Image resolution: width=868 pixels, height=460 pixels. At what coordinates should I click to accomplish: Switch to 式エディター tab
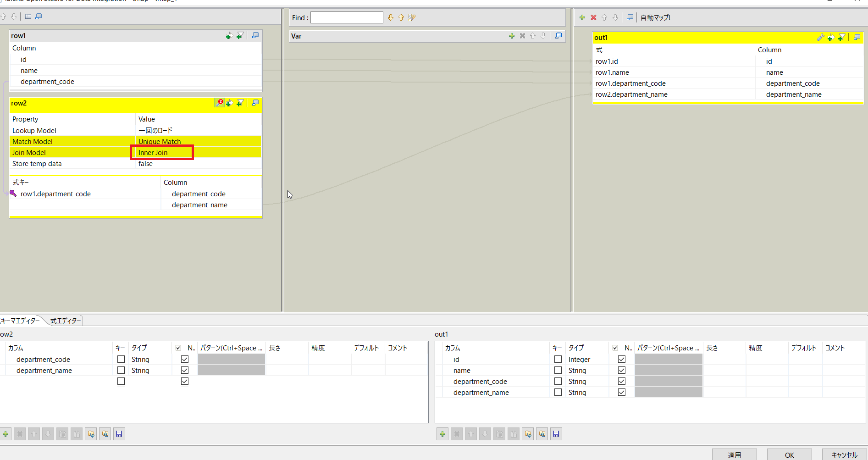[x=65, y=321]
